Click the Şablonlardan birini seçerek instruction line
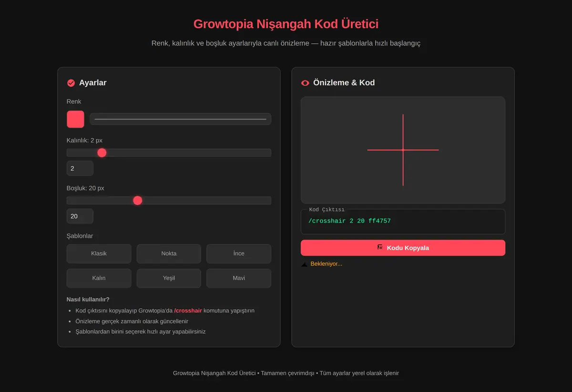 (141, 332)
